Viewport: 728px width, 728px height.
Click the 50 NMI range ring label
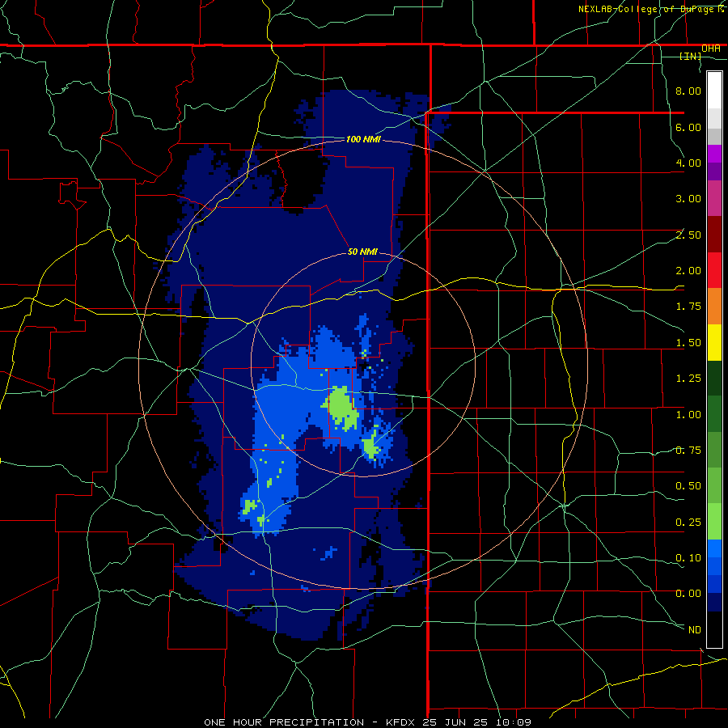click(362, 252)
